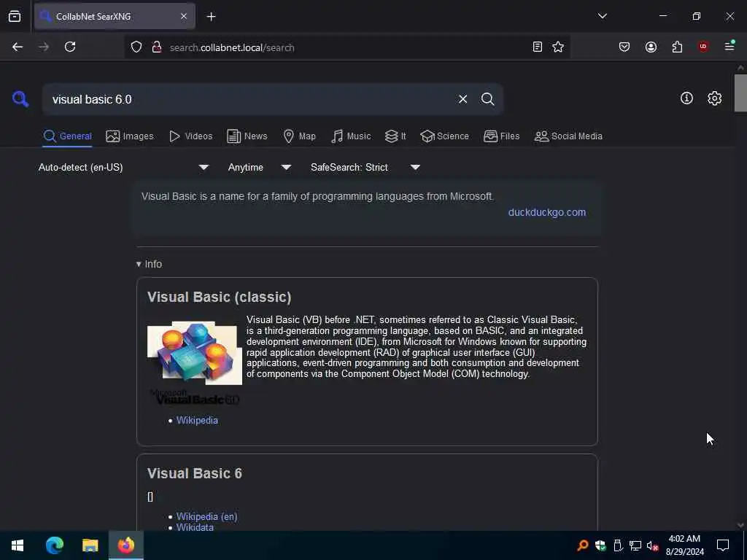Bookmark this page with the star icon

pos(558,47)
